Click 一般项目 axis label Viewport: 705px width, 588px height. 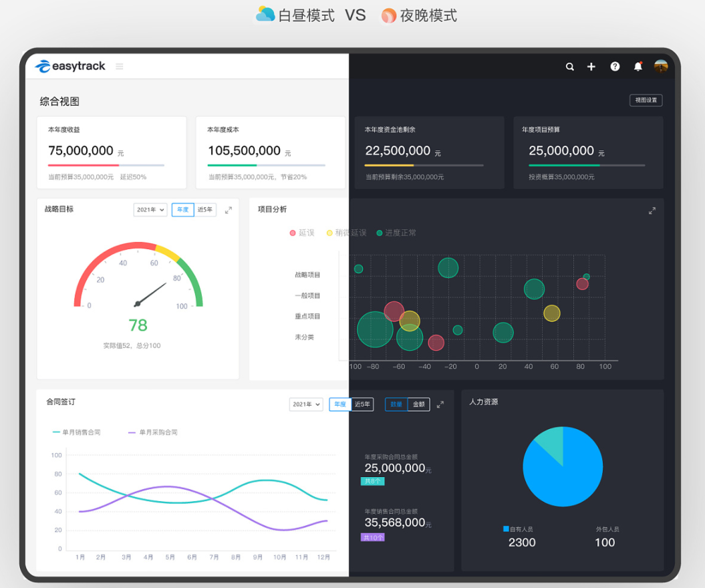coord(307,295)
